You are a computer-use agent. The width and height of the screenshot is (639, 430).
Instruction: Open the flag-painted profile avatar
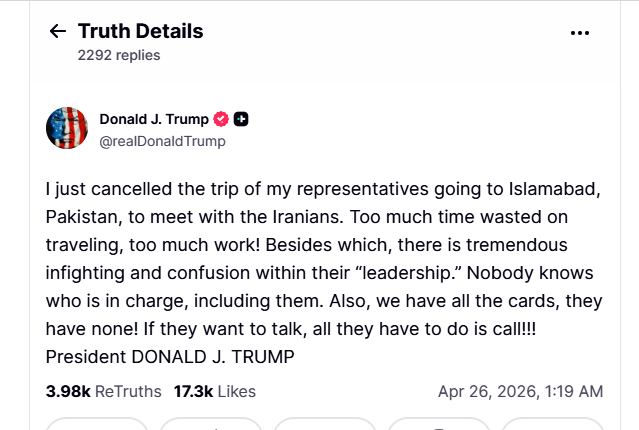(67, 128)
